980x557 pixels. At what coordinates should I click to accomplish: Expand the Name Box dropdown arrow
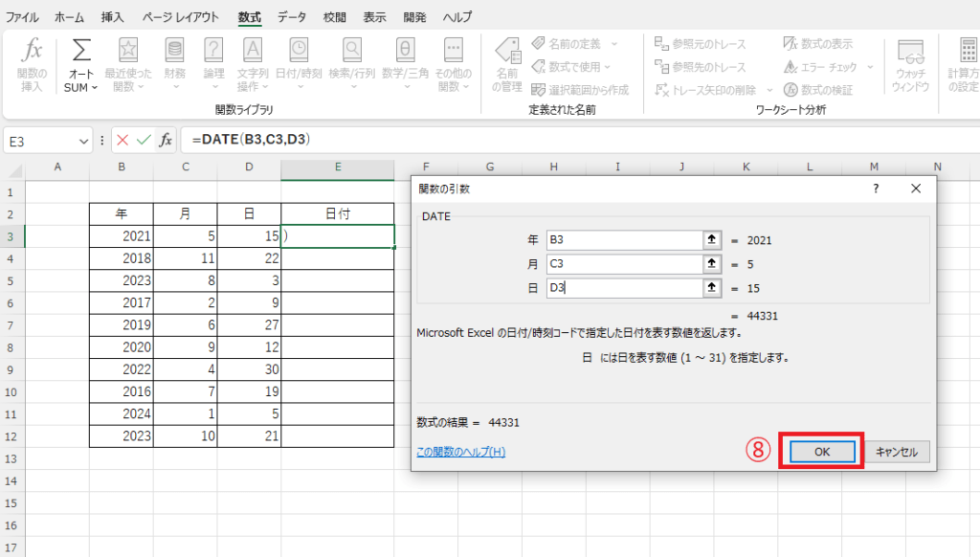[x=83, y=142]
